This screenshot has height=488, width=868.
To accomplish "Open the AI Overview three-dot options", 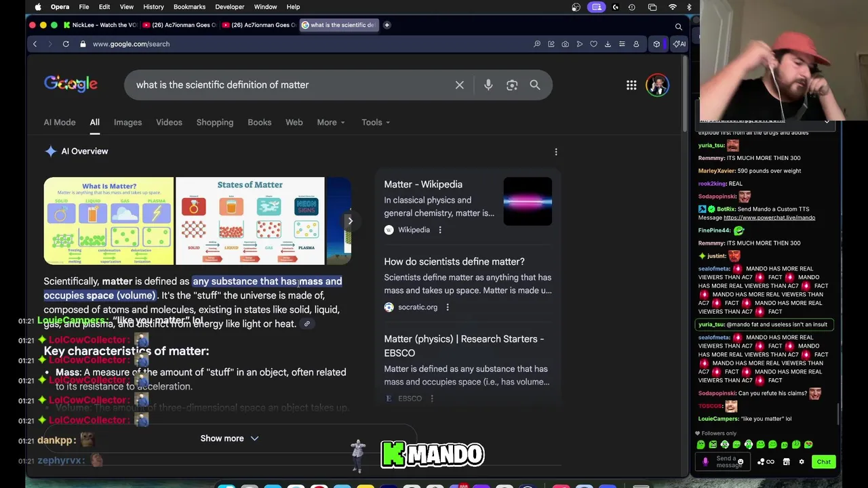I will pyautogui.click(x=556, y=152).
